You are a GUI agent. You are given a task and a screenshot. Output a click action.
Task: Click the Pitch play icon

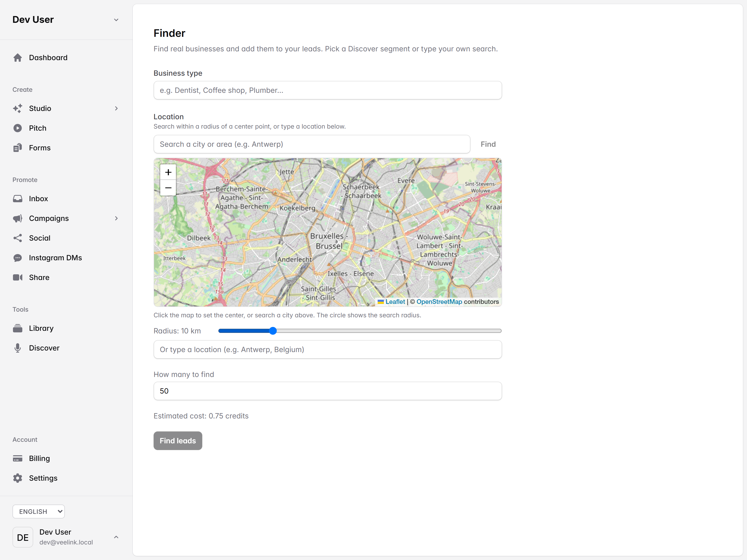18,128
